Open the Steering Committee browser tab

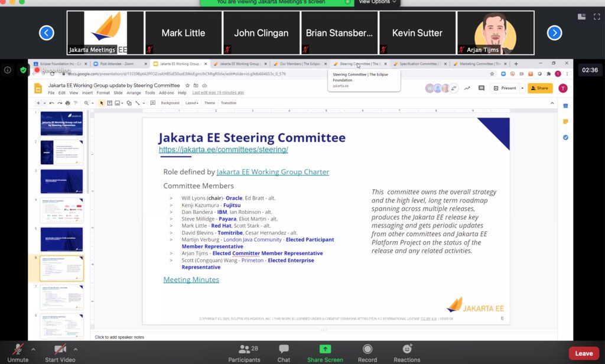[x=360, y=64]
